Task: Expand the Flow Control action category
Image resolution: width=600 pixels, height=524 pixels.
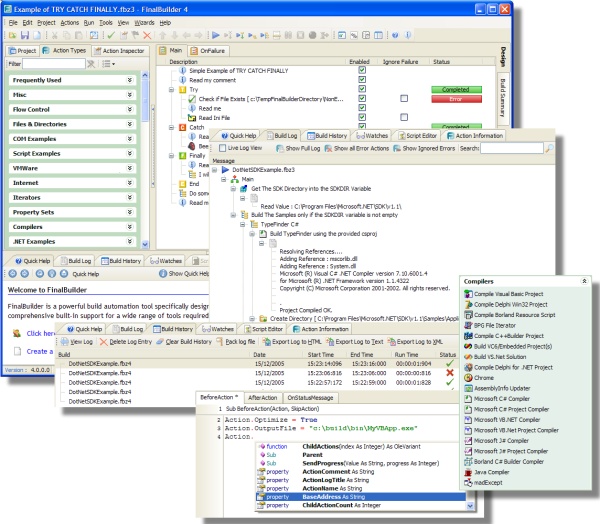Action: (x=130, y=109)
